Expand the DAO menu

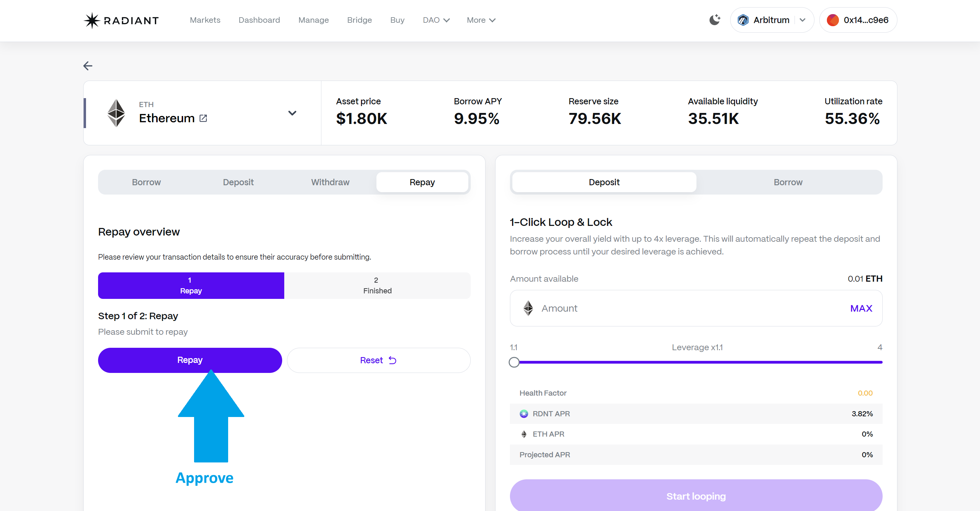436,20
